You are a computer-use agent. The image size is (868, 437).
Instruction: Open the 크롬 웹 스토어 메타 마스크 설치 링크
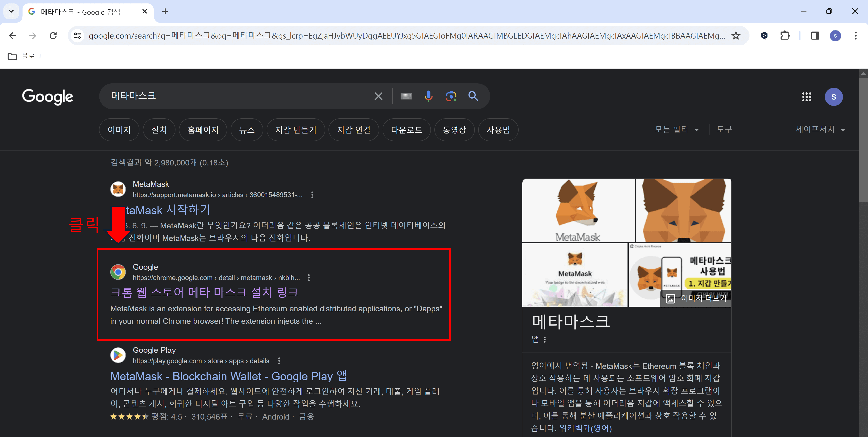[204, 292]
